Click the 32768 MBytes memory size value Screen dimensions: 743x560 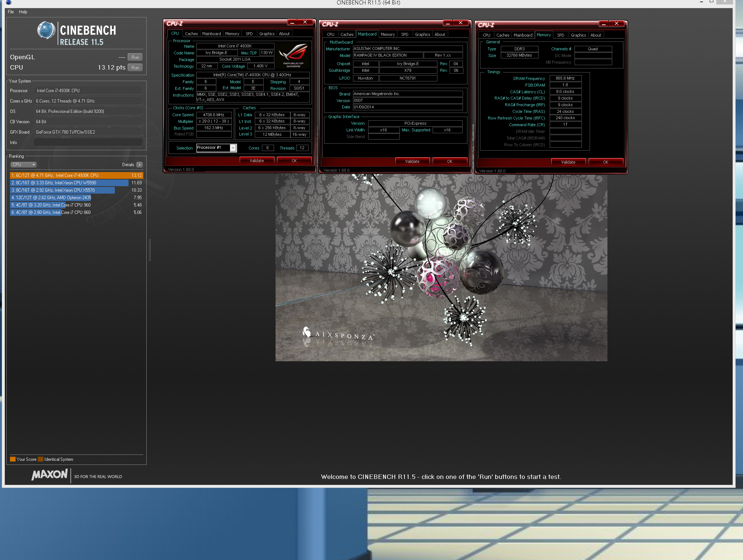519,56
